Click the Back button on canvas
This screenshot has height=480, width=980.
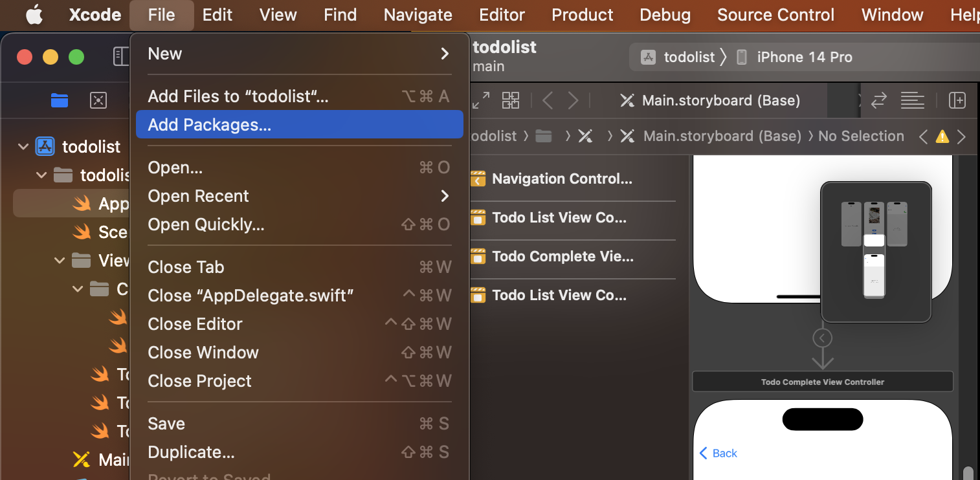click(x=718, y=453)
